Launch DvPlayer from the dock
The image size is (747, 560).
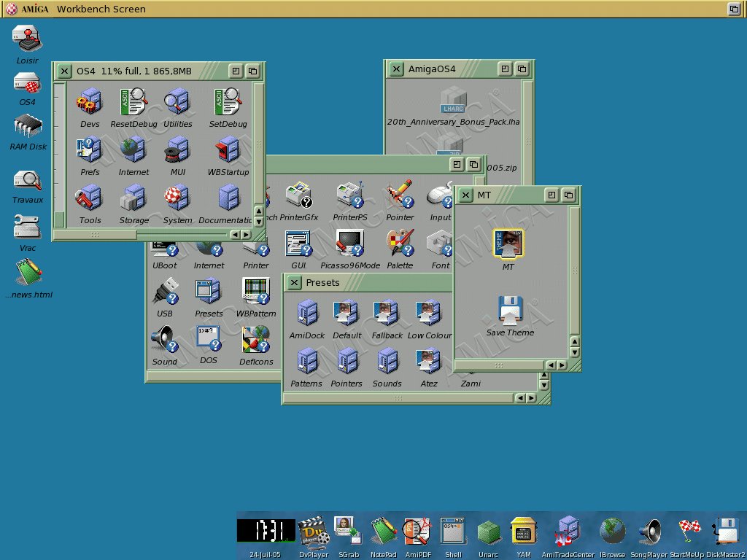coord(314,532)
